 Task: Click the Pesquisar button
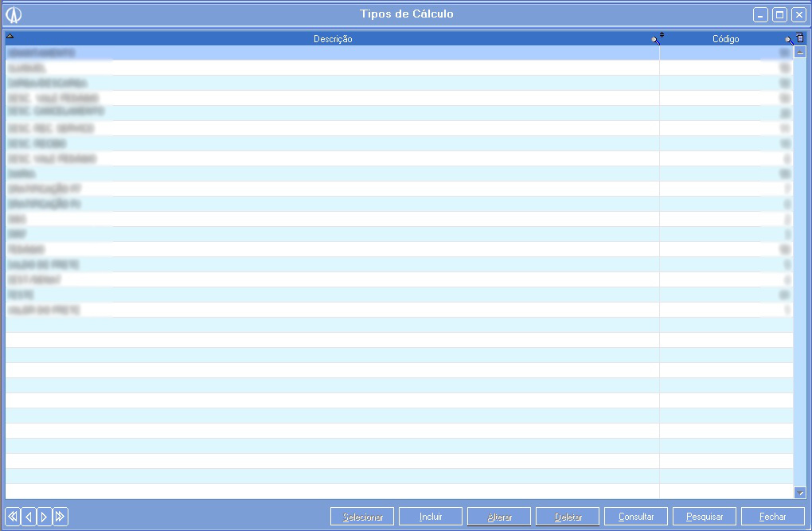pos(705,517)
